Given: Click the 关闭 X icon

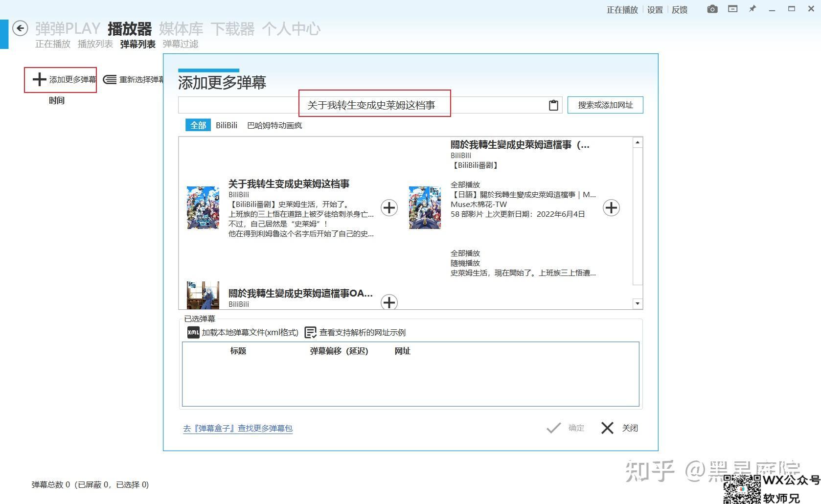Looking at the screenshot, I should click(607, 428).
